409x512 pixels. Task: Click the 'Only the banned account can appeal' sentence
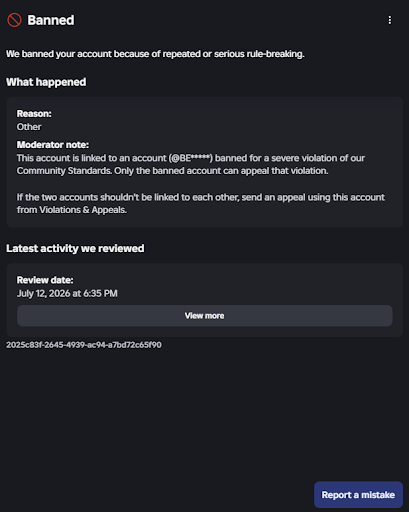click(x=221, y=171)
